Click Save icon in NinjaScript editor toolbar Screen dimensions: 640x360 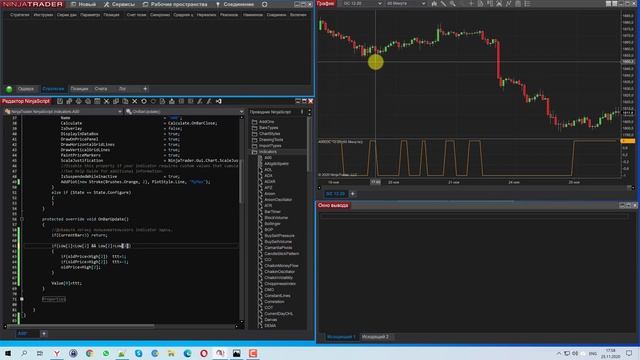click(60, 101)
